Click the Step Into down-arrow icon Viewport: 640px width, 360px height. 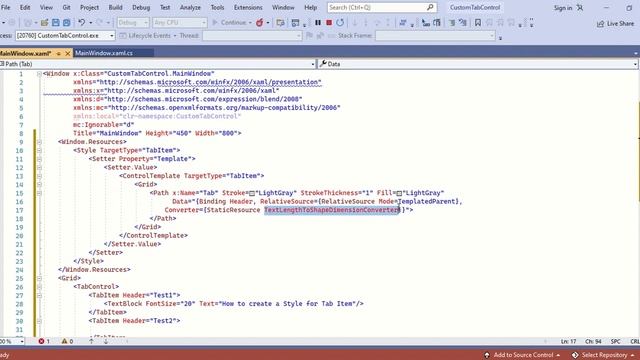(x=355, y=23)
